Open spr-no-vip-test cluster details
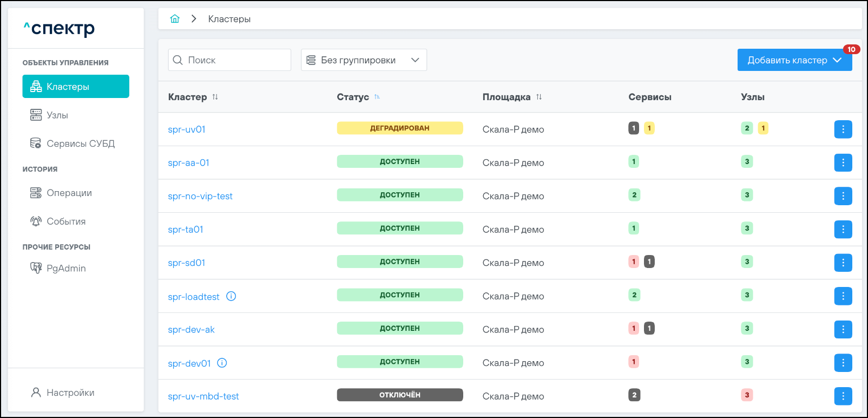 [x=200, y=196]
